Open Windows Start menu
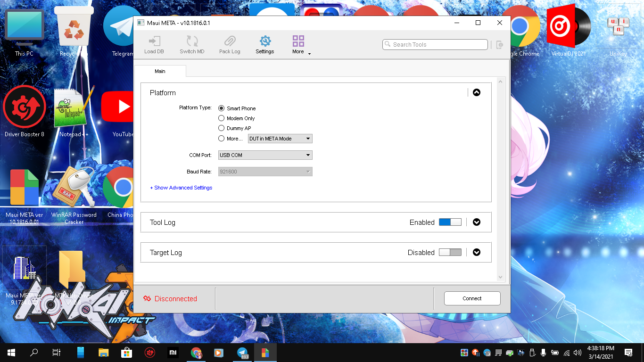The image size is (644, 362). [11, 353]
